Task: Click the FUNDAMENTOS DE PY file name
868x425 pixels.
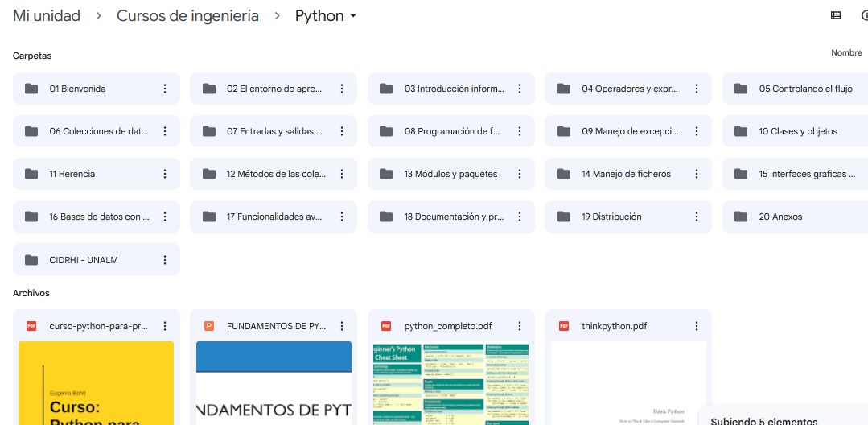Action: [x=276, y=326]
